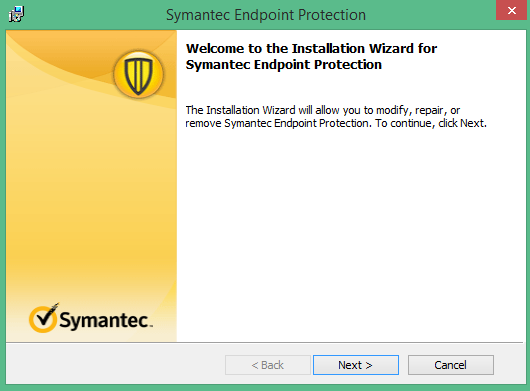Cancel the installation wizard
The image size is (530, 391).
[x=451, y=365]
